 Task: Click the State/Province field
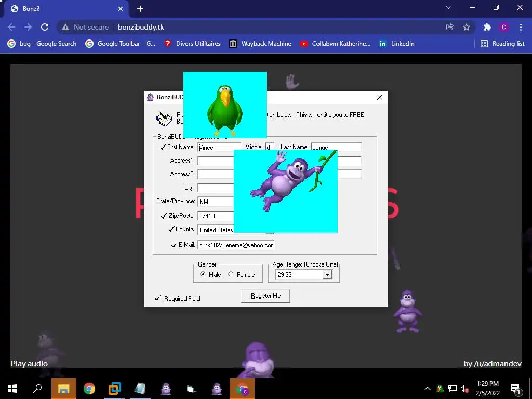[216, 202]
